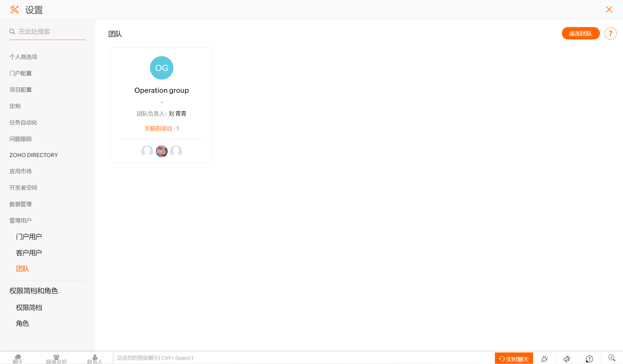The height and width of the screenshot is (364, 623).
Task: Open Channels and groups icon
Action: [x=56, y=359]
